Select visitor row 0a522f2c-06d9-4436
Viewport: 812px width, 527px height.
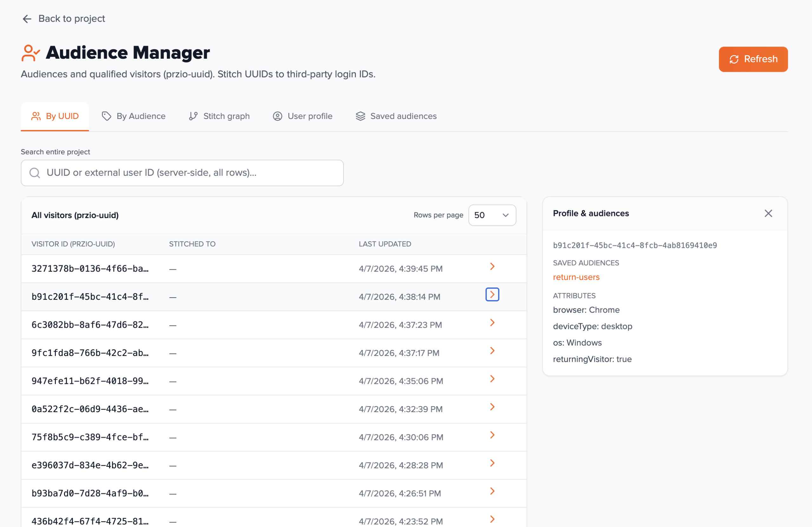(90, 409)
